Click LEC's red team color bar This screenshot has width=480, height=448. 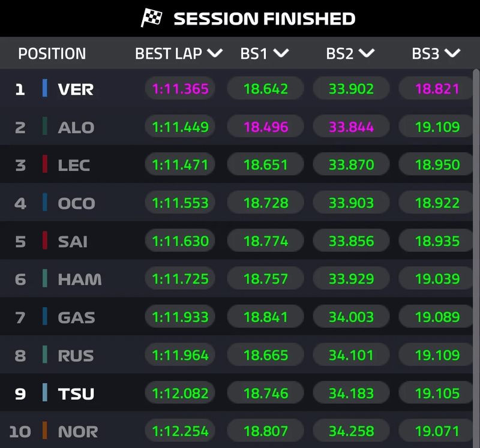click(x=45, y=164)
